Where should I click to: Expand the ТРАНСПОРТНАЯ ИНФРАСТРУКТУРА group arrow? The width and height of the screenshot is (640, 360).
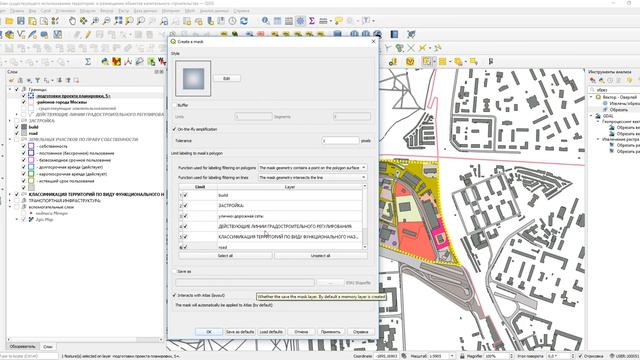(x=10, y=201)
